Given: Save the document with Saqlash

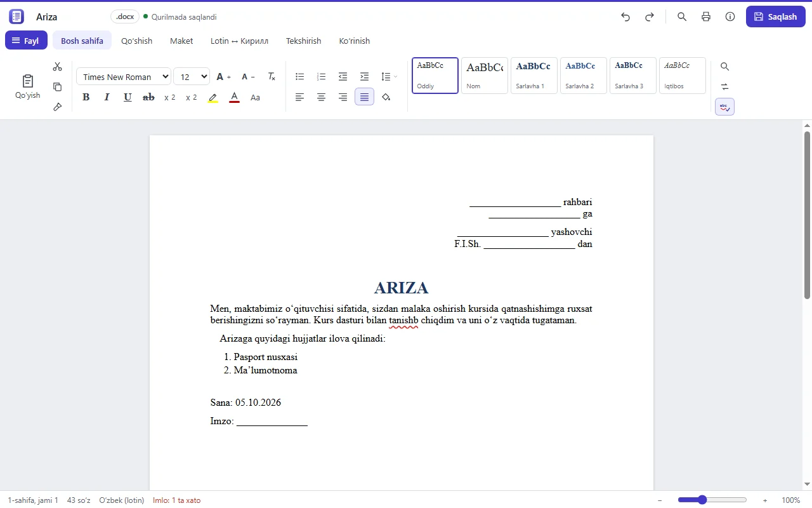Looking at the screenshot, I should [776, 17].
